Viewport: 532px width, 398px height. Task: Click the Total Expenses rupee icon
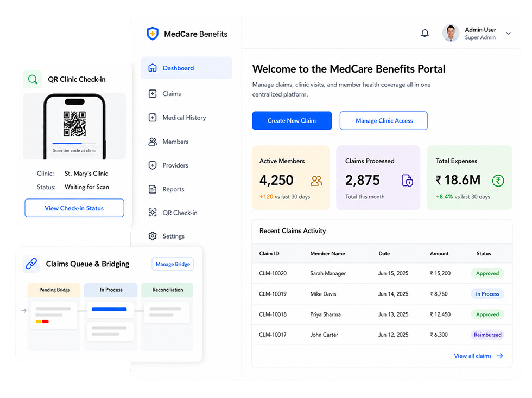(x=498, y=181)
